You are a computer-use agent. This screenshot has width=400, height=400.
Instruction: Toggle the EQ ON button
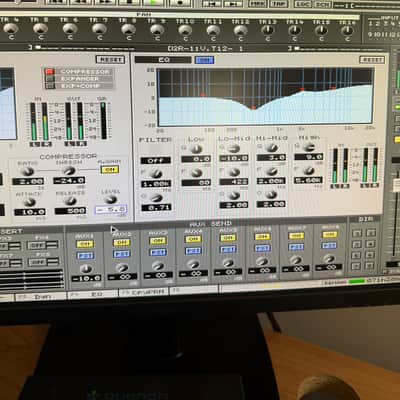click(x=204, y=60)
